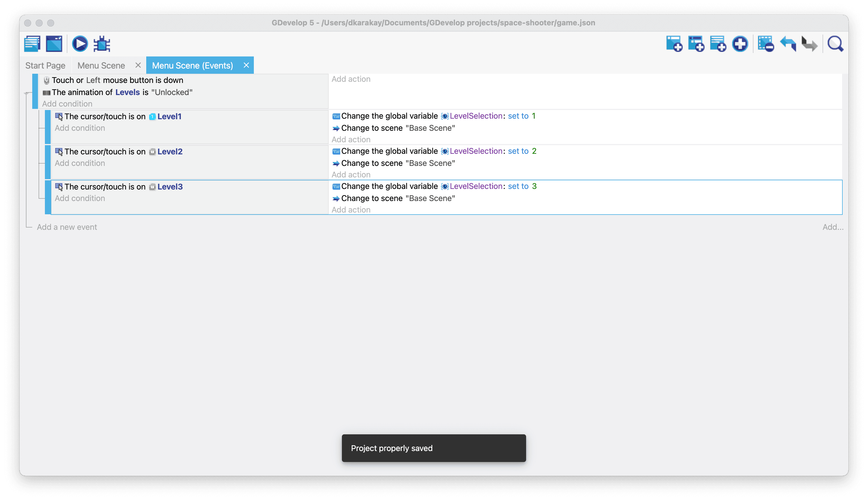This screenshot has height=500, width=868.
Task: Undo last change arrow
Action: click(x=788, y=44)
